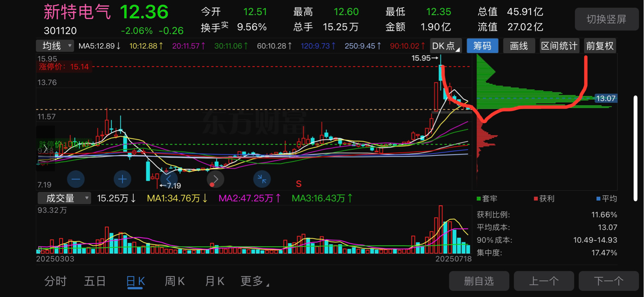Tap the 7.19 low price marker
Image resolution: width=644 pixels, height=297 pixels.
point(170,186)
